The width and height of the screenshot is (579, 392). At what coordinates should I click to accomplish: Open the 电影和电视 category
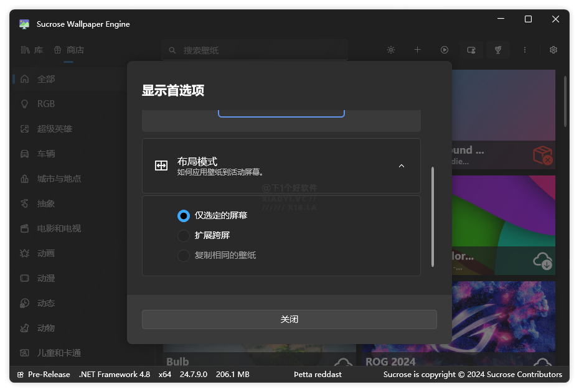[x=70, y=228]
